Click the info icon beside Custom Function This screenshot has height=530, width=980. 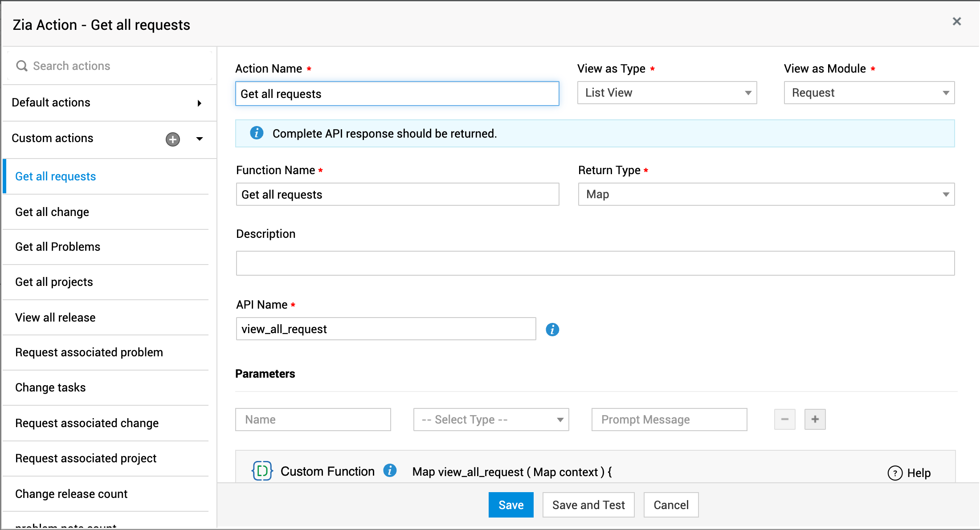click(390, 470)
